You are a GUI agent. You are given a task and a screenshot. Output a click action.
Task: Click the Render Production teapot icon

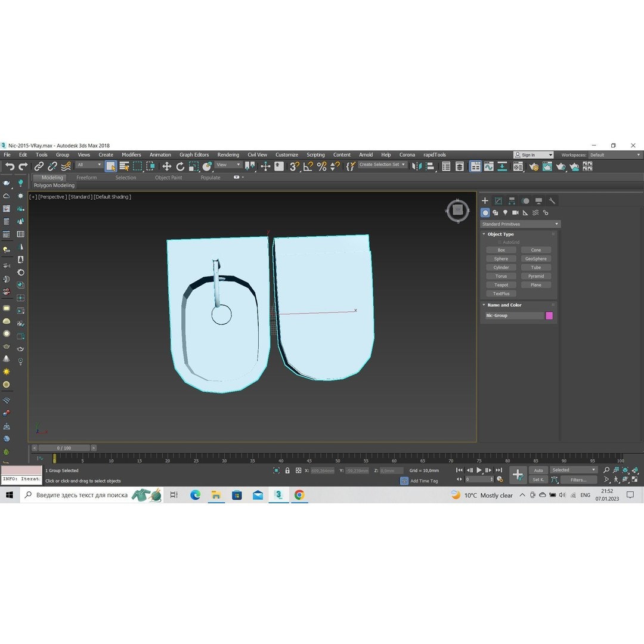[561, 166]
